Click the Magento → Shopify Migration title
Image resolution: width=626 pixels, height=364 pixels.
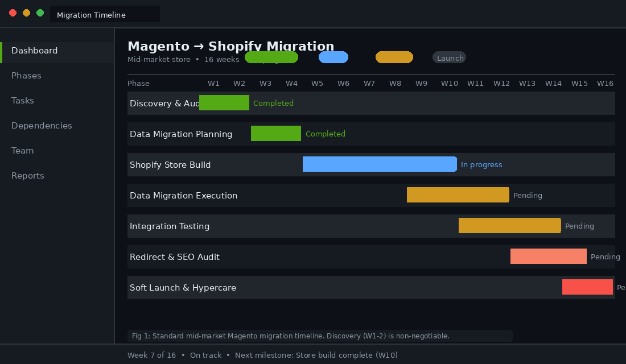pos(230,46)
